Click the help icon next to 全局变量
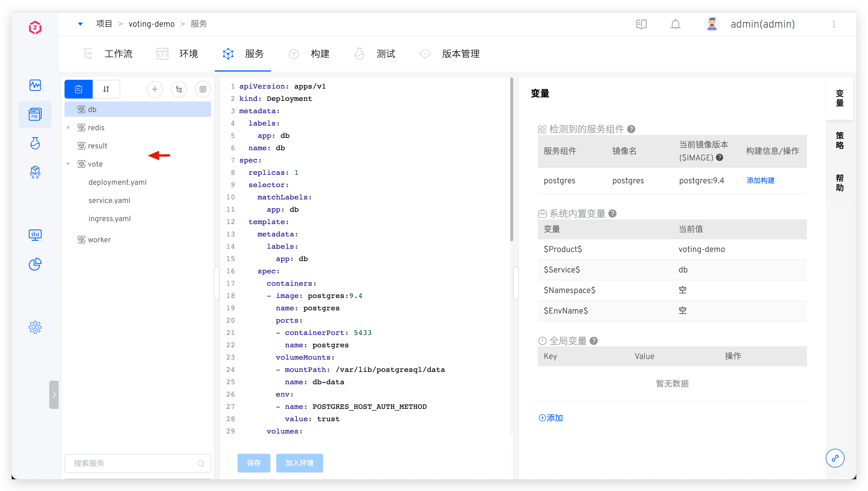This screenshot has height=491, width=868. tap(594, 341)
